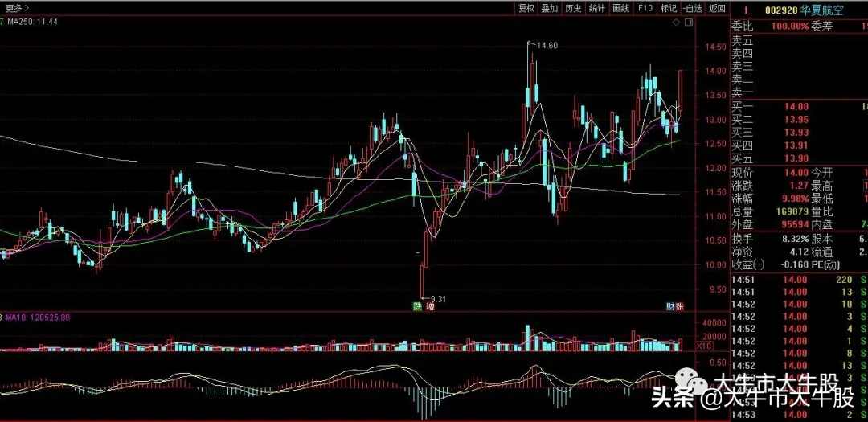
Task: Click the 涨跌 1.27 value
Action: tap(799, 186)
